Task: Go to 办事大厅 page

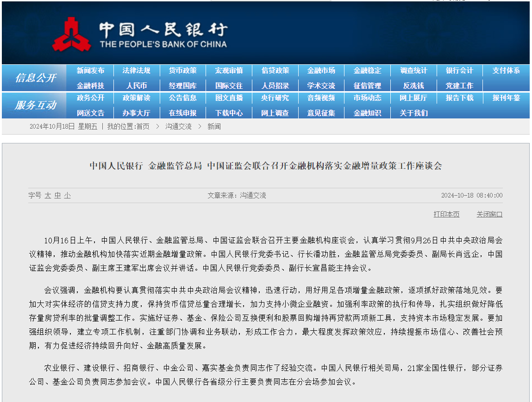Action: pyautogui.click(x=137, y=113)
